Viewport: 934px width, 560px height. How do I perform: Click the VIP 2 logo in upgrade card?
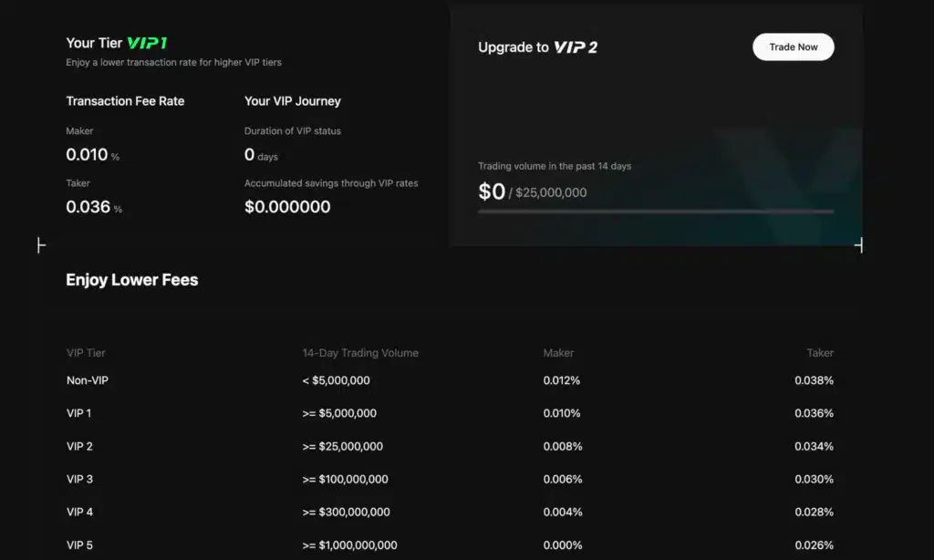[x=575, y=47]
